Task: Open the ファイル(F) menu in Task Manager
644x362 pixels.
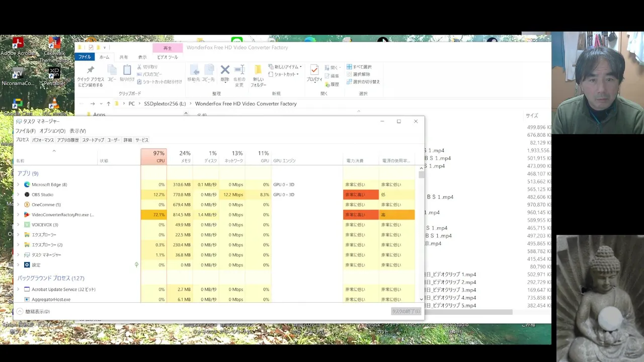Action: 25,131
